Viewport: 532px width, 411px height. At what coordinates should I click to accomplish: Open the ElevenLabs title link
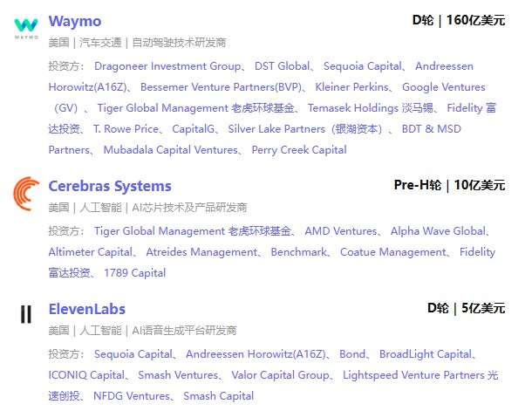click(87, 309)
